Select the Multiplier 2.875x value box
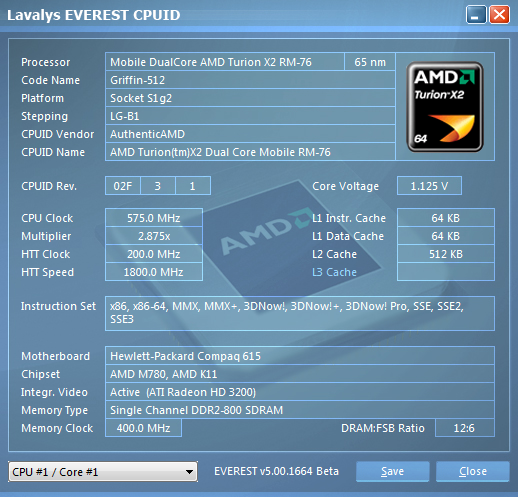The width and height of the screenshot is (518, 497). (x=154, y=236)
